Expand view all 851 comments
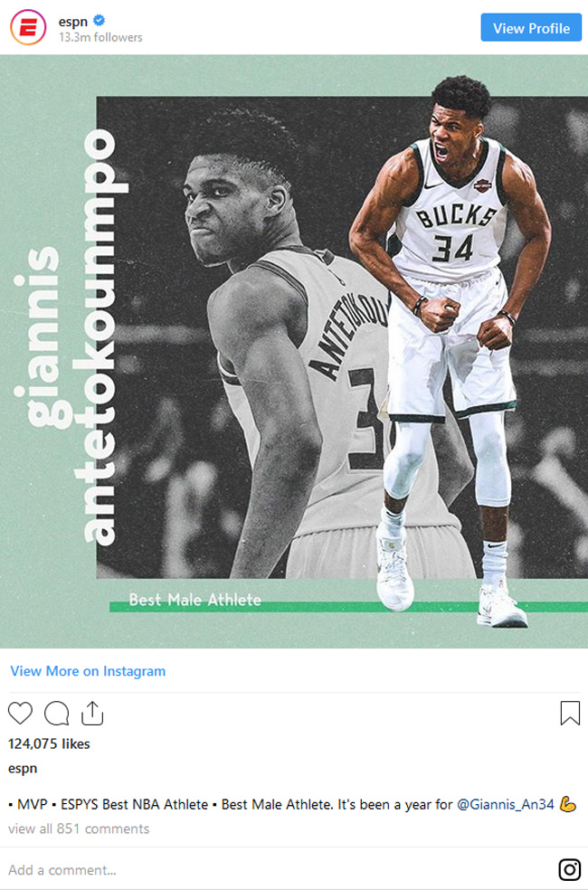 click(x=79, y=828)
